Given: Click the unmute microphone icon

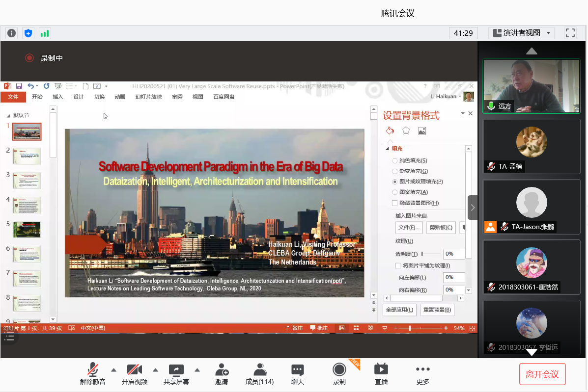Looking at the screenshot, I should [x=92, y=369].
